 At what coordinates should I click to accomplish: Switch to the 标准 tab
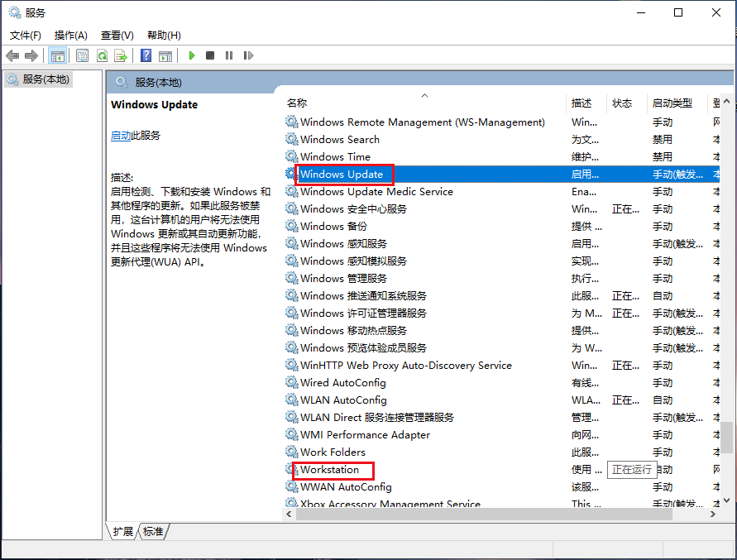click(153, 531)
